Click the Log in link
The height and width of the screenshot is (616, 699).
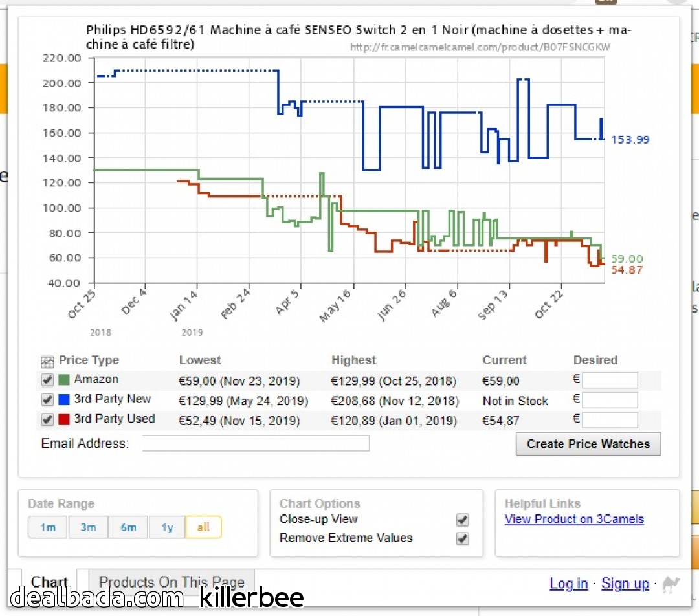tap(568, 584)
